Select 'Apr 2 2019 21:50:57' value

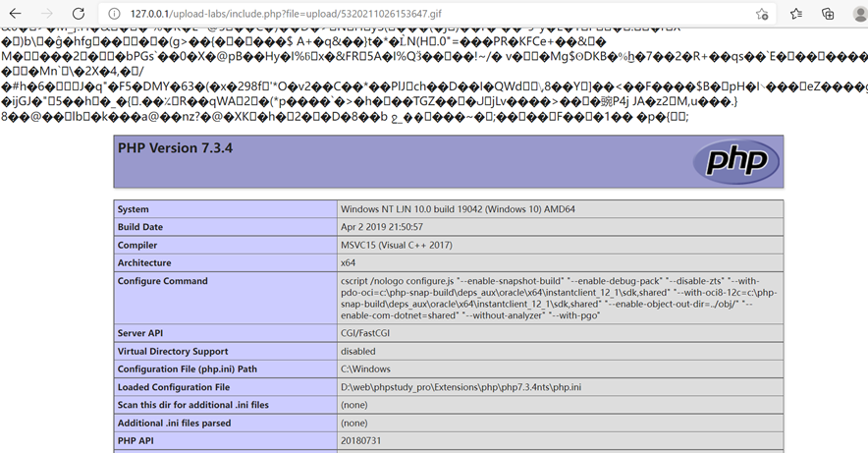(382, 227)
